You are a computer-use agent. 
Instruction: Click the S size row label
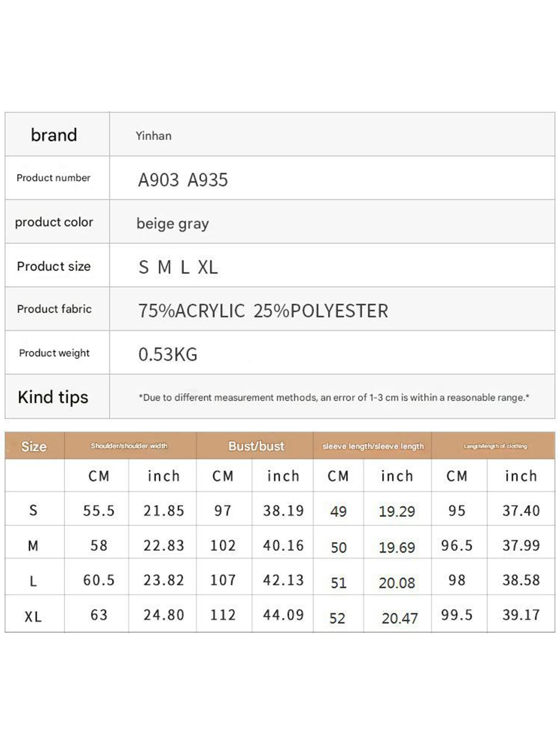coord(33,511)
